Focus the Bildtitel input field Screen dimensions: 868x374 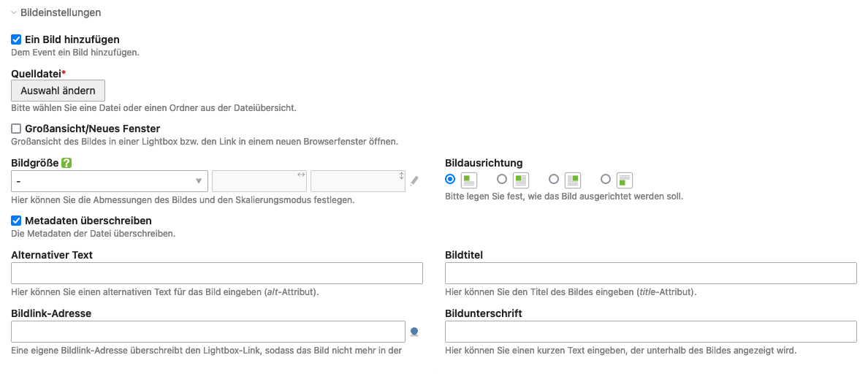point(651,273)
